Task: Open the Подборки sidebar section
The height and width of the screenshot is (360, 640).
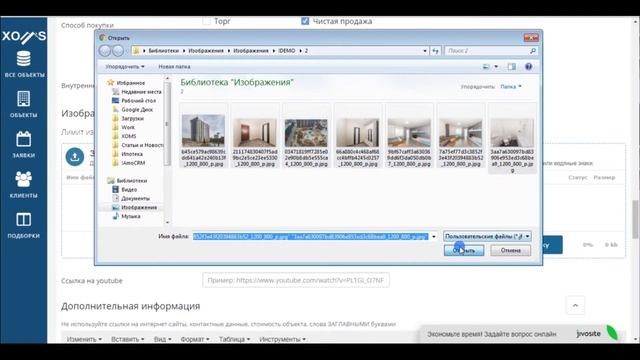Action: pyautogui.click(x=24, y=225)
